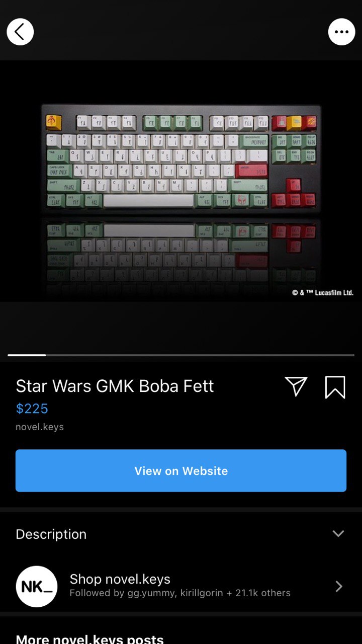Tap the $225 price text
The image size is (362, 644).
point(32,408)
